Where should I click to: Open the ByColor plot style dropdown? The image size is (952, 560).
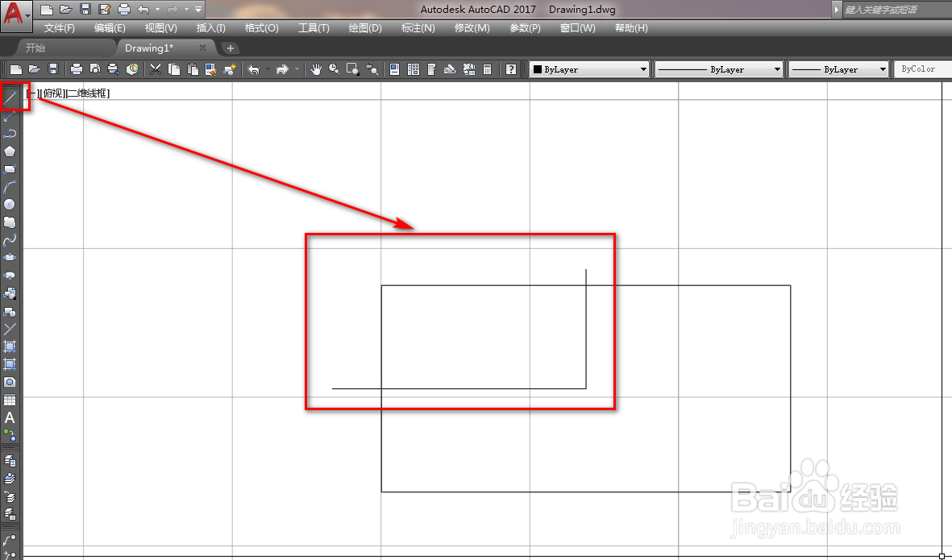point(923,69)
